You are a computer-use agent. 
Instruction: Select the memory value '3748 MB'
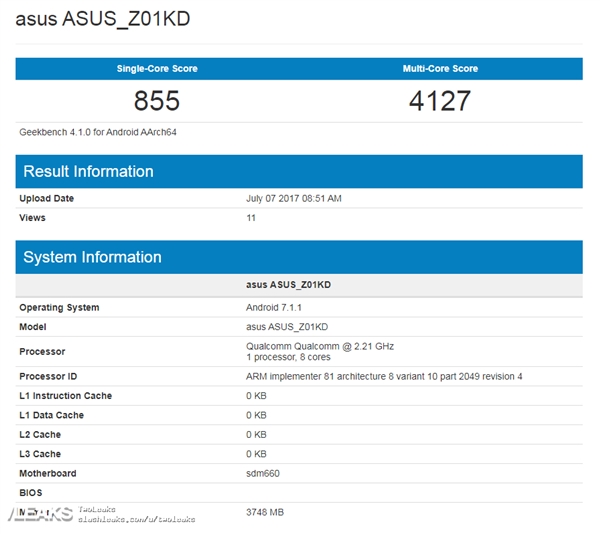265,513
